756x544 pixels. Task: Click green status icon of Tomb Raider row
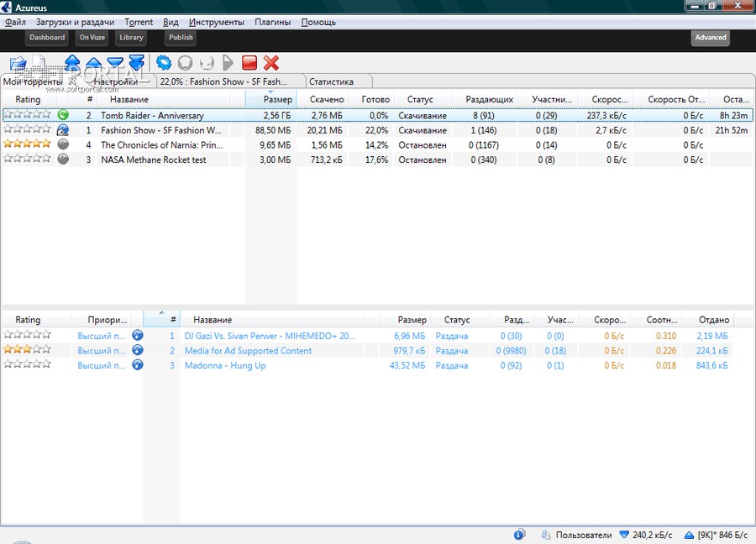click(x=63, y=115)
